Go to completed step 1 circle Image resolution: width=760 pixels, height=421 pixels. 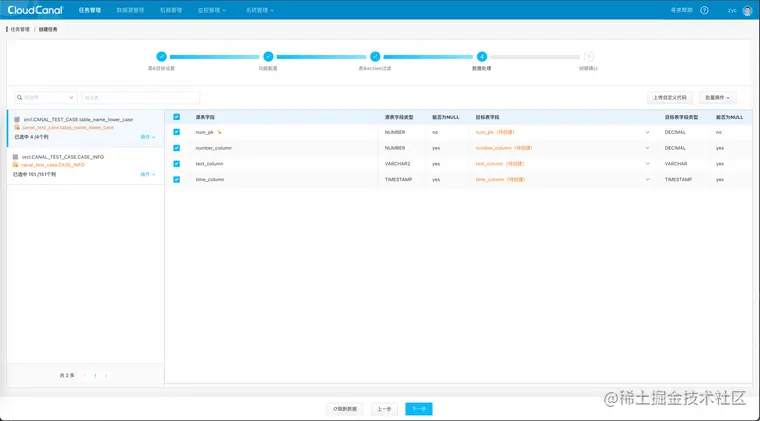point(161,57)
